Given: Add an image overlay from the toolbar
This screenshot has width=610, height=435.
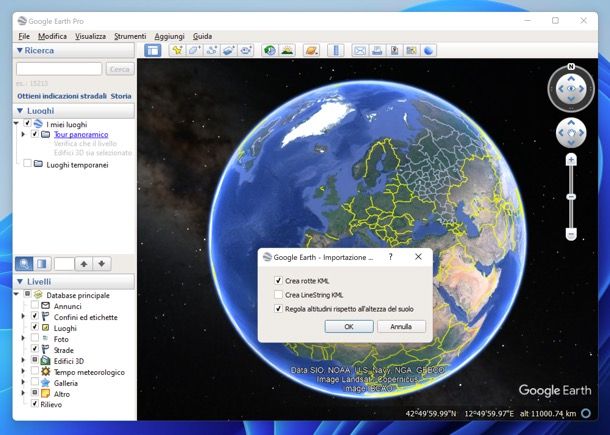Looking at the screenshot, I should pos(229,50).
